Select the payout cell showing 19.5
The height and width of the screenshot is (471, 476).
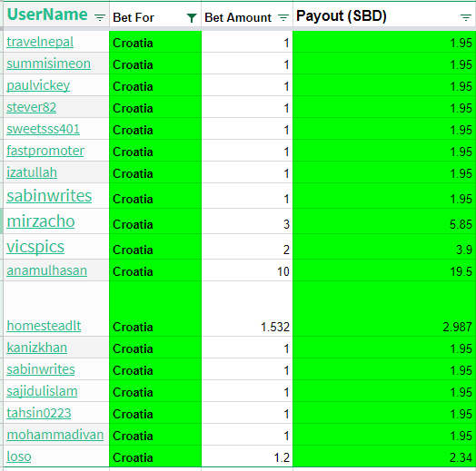pyautogui.click(x=384, y=270)
